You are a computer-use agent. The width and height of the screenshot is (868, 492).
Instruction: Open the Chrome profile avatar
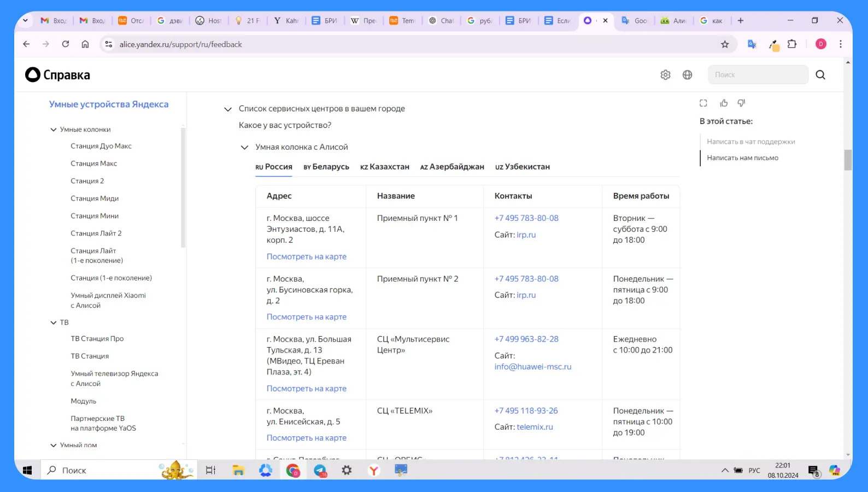coord(820,44)
